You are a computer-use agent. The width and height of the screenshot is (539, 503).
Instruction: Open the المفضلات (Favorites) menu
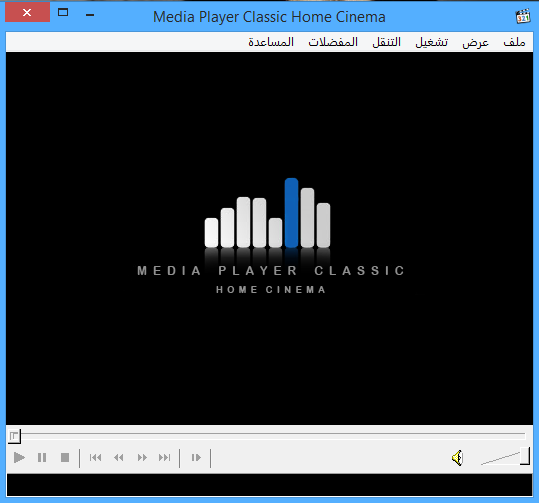pyautogui.click(x=333, y=42)
